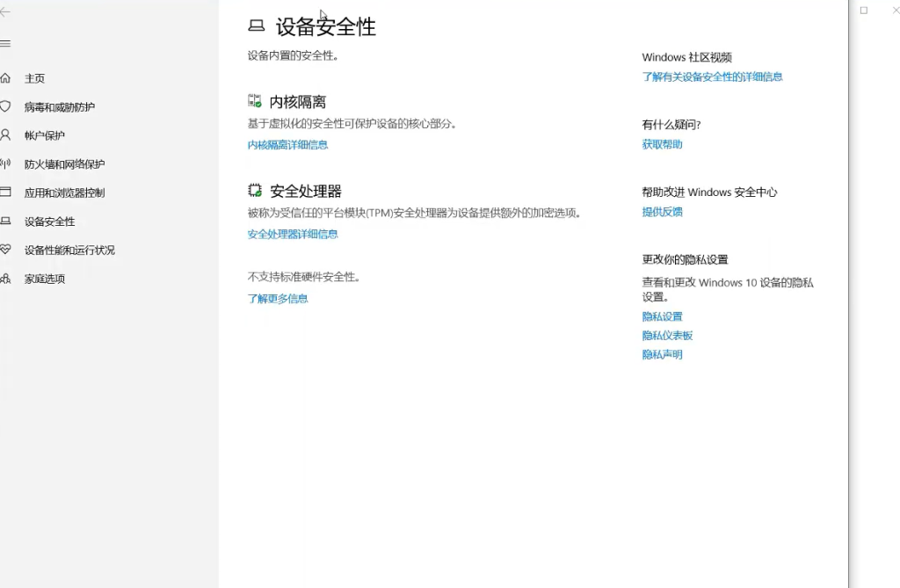900x588 pixels.
Task: Click the 安全处理器 chip icon
Action: click(x=255, y=191)
